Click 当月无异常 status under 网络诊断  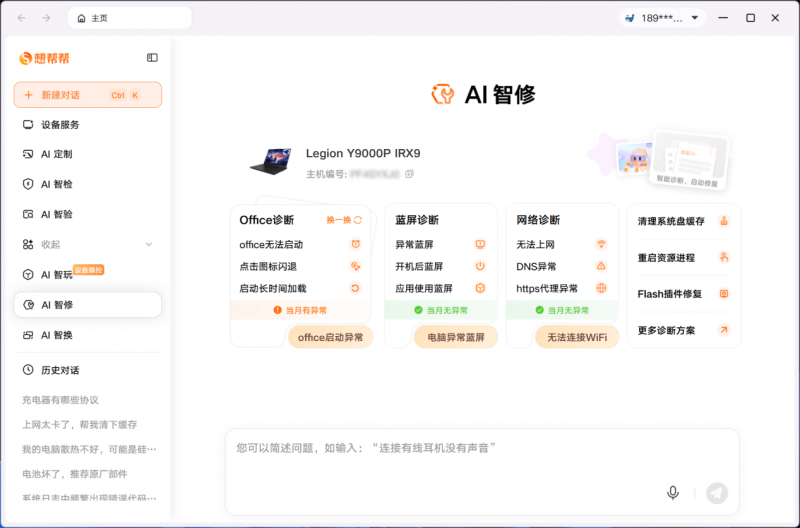pyautogui.click(x=562, y=310)
